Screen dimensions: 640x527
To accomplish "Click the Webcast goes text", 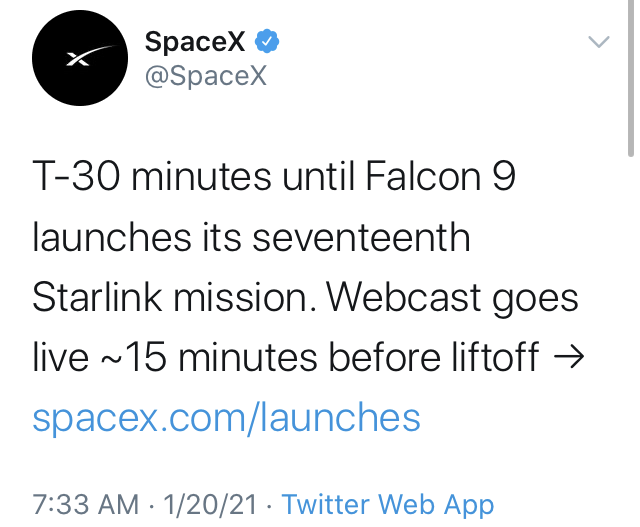I will pos(453,299).
